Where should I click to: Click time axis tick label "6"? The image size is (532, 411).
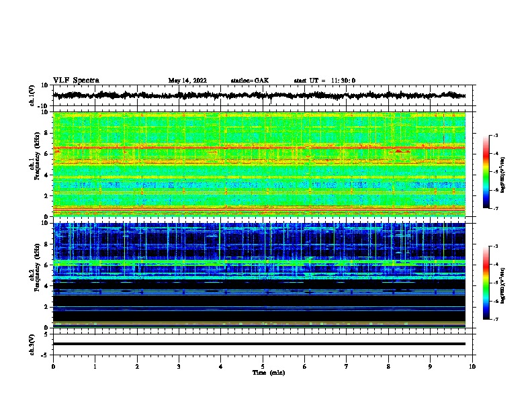click(305, 367)
